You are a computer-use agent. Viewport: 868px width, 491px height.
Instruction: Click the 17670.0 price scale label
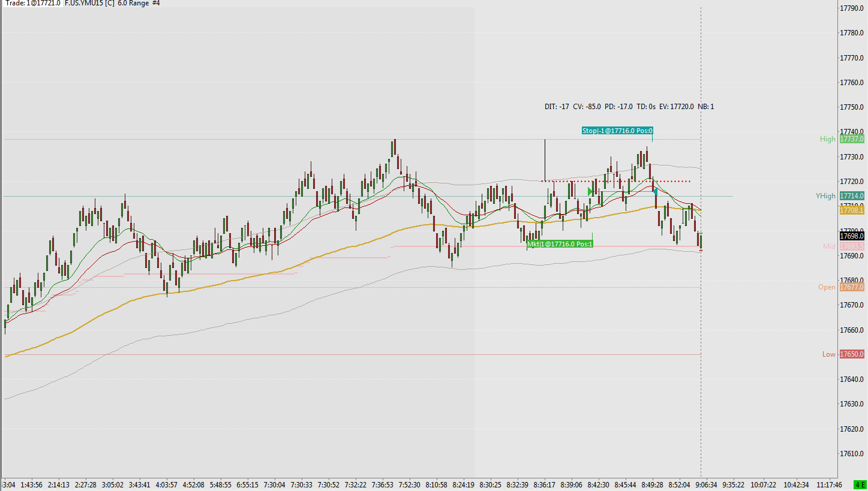pos(852,305)
